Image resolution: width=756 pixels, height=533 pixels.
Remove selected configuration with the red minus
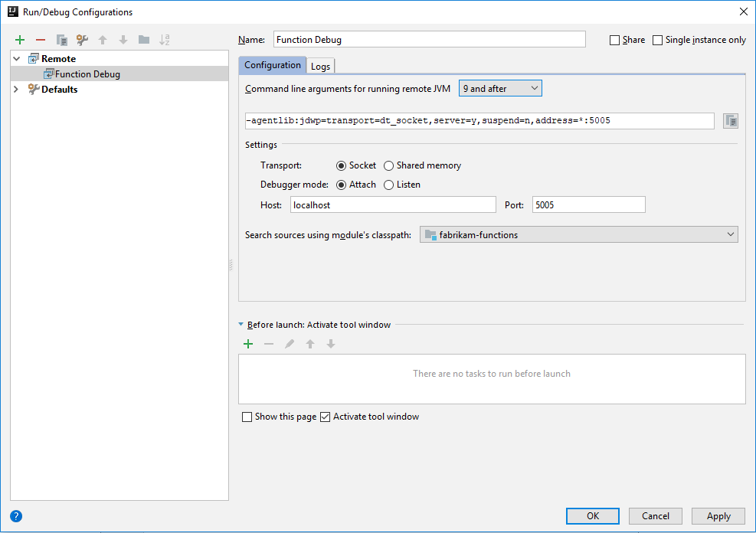tap(41, 40)
